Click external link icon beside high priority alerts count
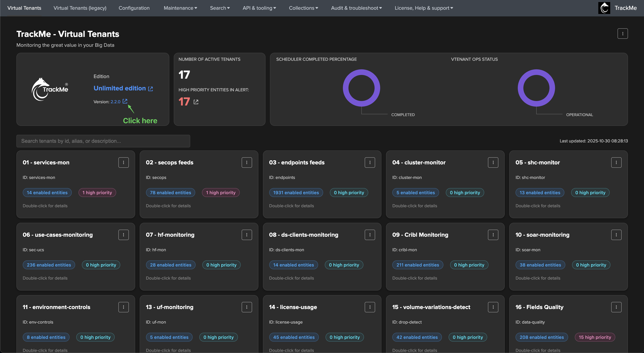Screen dimensions: 644x353 196,102
